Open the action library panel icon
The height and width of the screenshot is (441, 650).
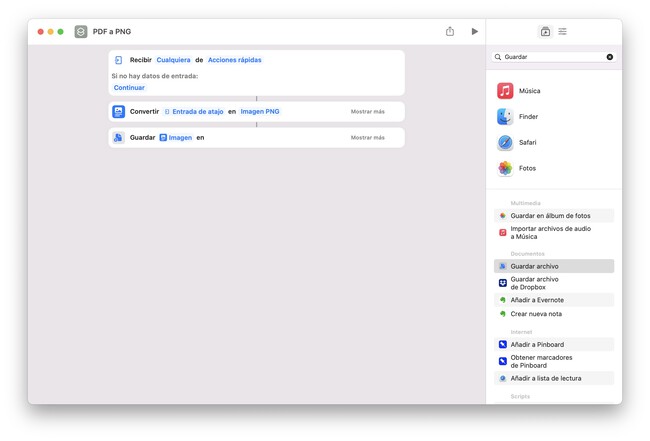(545, 32)
